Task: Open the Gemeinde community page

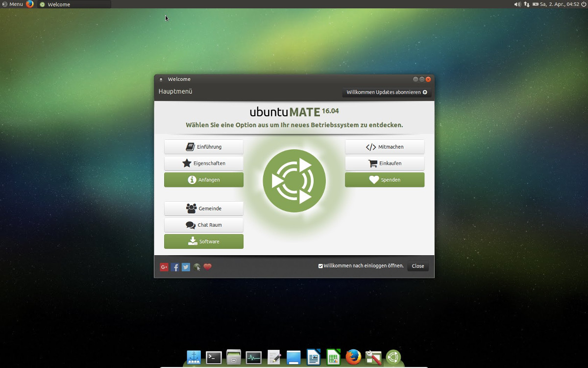Action: tap(204, 209)
